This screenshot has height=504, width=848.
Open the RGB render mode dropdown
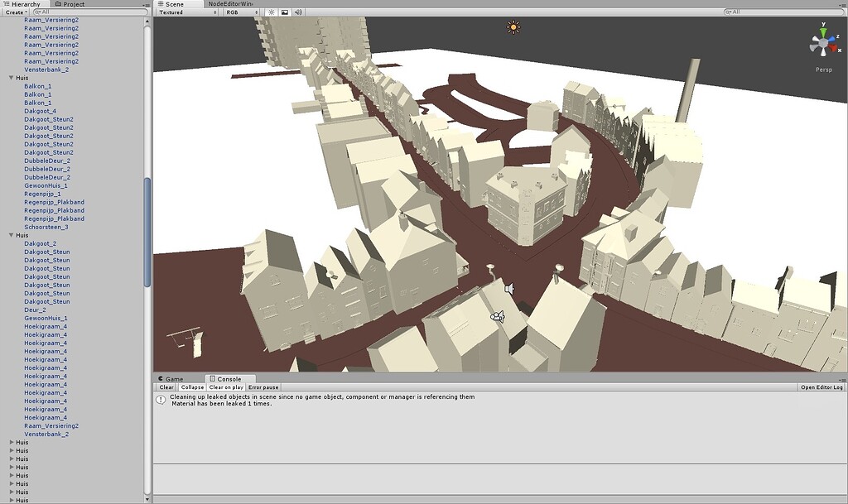click(x=242, y=12)
